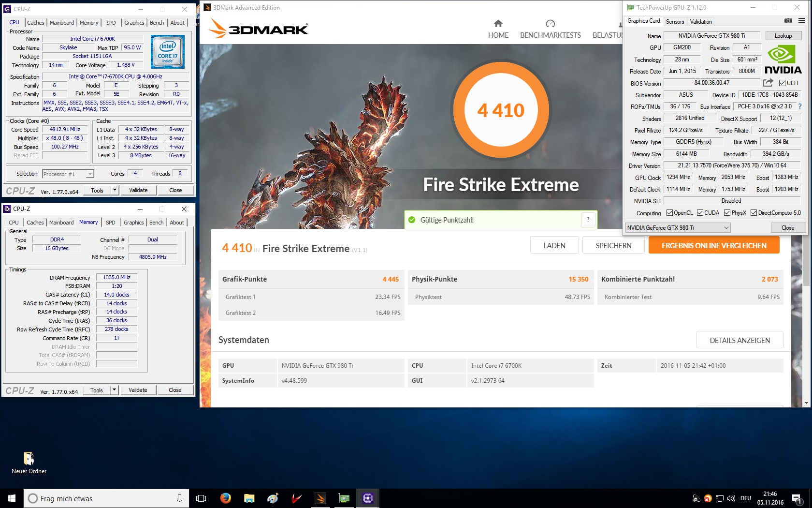Expand Tools dropdown arrow in bottom CPU-Z window

tap(114, 390)
